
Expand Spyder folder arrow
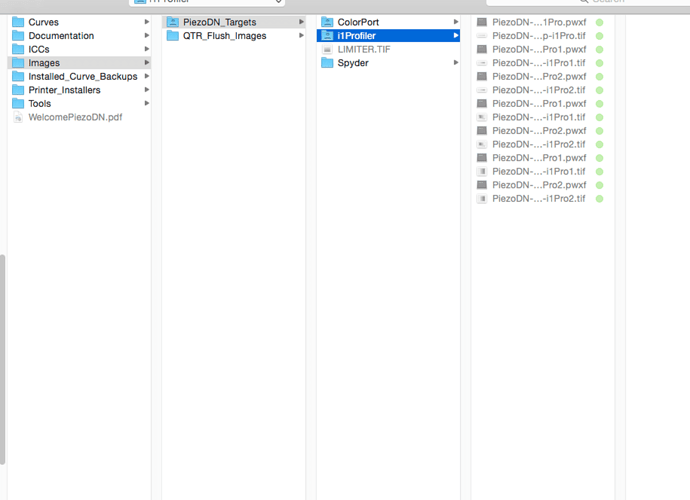coord(456,62)
